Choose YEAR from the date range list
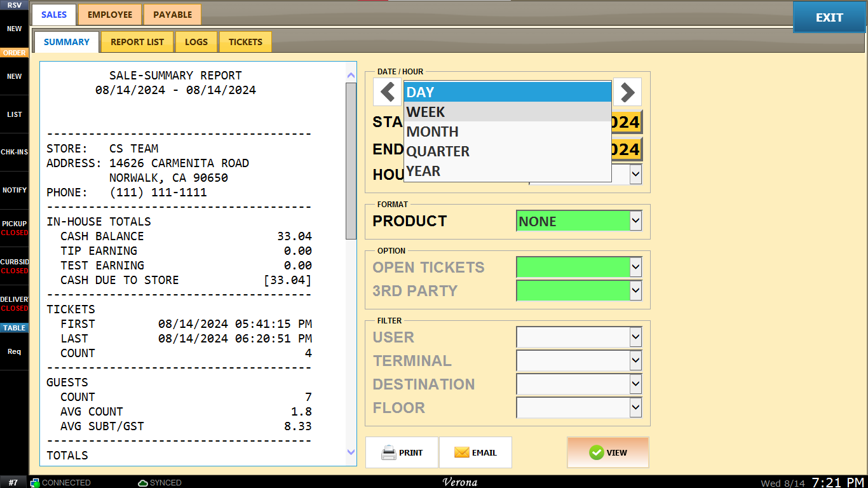The height and width of the screenshot is (488, 868). point(507,171)
